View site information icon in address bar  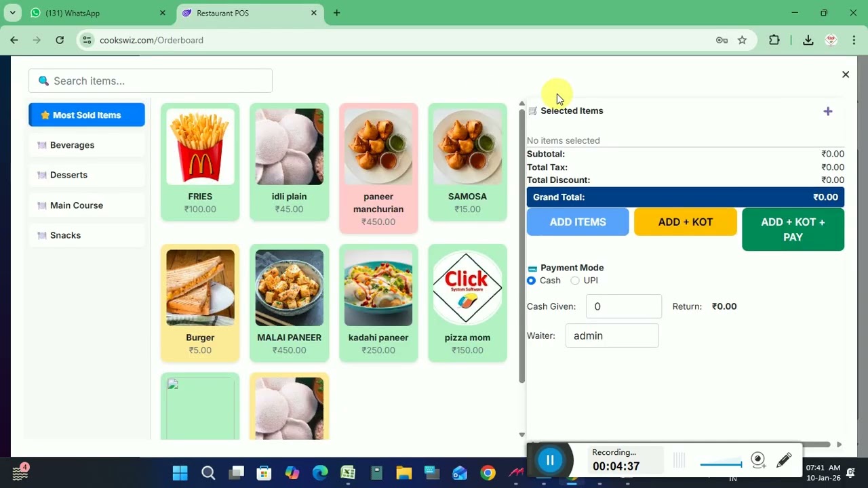(87, 40)
